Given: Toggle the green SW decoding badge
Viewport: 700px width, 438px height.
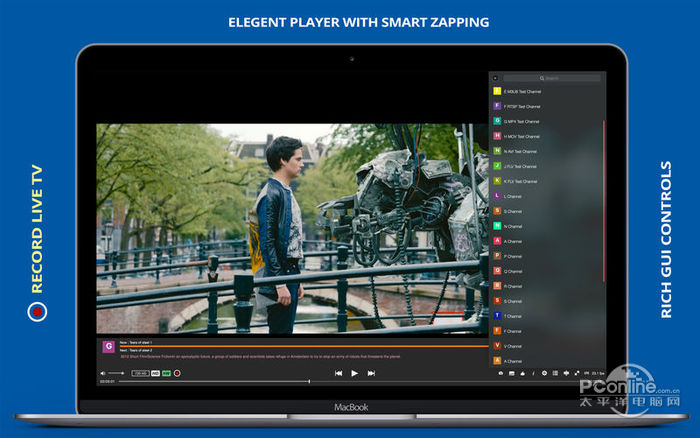Looking at the screenshot, I should tap(167, 373).
